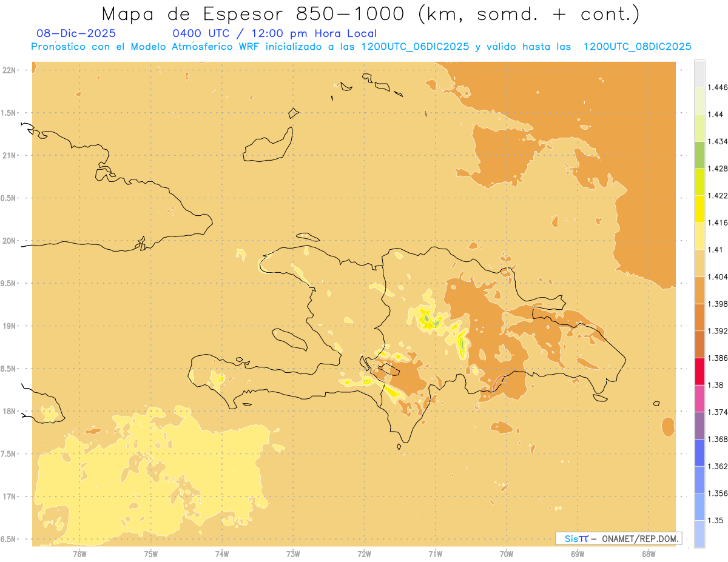Click the latitude label '17N'
Image resolution: width=728 pixels, height=562 pixels.
[8, 497]
